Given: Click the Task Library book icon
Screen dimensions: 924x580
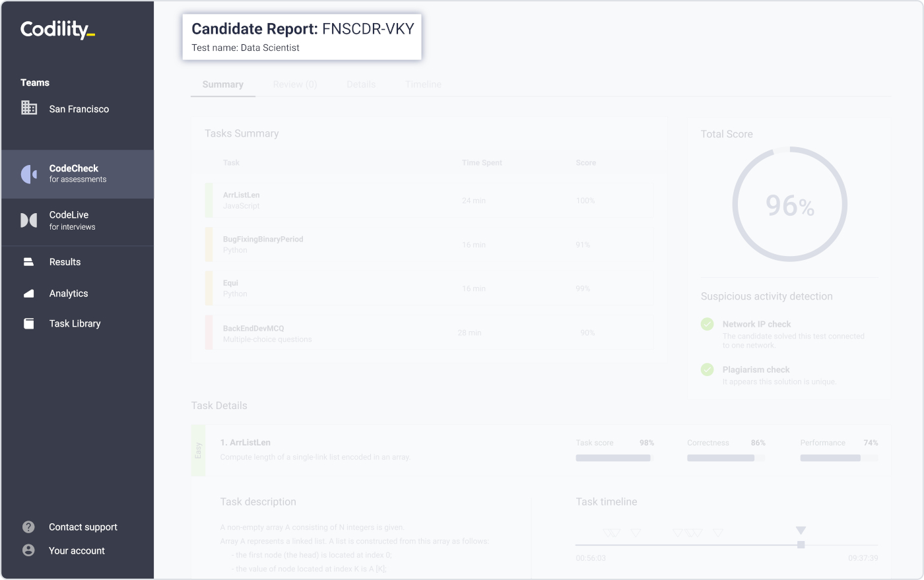Looking at the screenshot, I should point(28,323).
